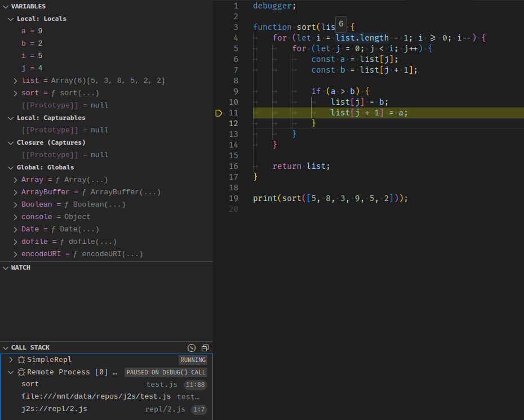
Task: Collapse the WATCH section
Action: coord(20,267)
